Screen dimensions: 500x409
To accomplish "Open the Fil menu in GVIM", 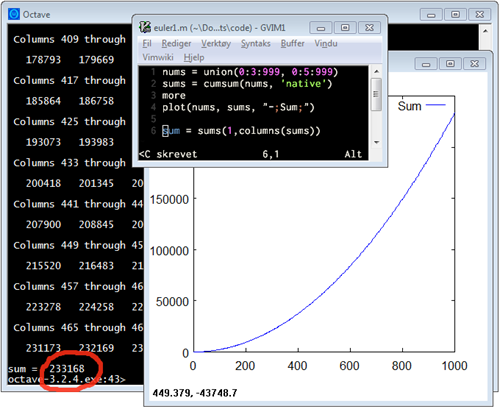I will 147,44.
